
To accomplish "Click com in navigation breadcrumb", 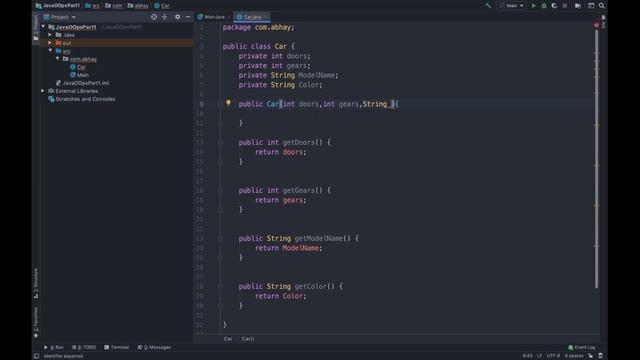I will [113, 6].
